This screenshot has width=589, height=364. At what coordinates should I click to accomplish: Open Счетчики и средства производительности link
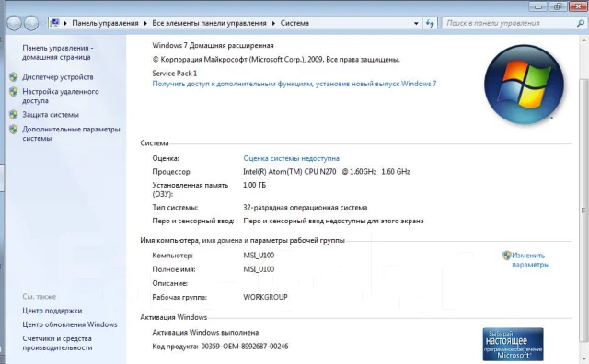coord(57,343)
